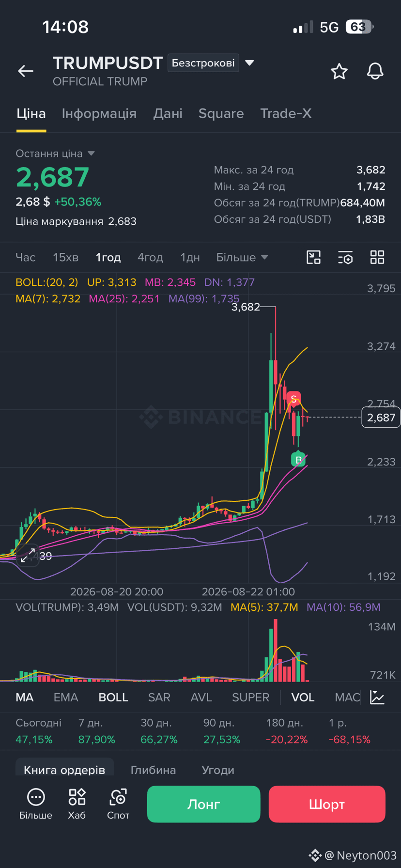Tap current price label 2,687 on axis

[x=381, y=418]
